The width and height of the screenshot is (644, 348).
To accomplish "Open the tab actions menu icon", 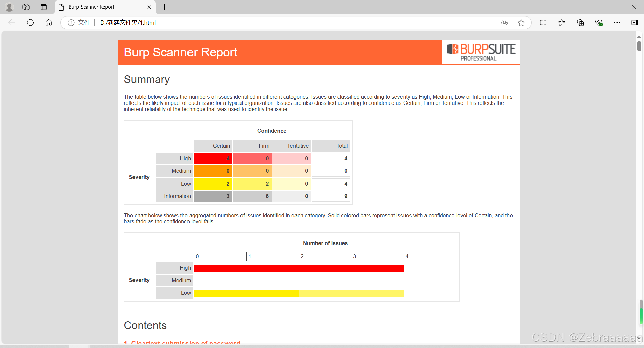I will click(x=43, y=7).
